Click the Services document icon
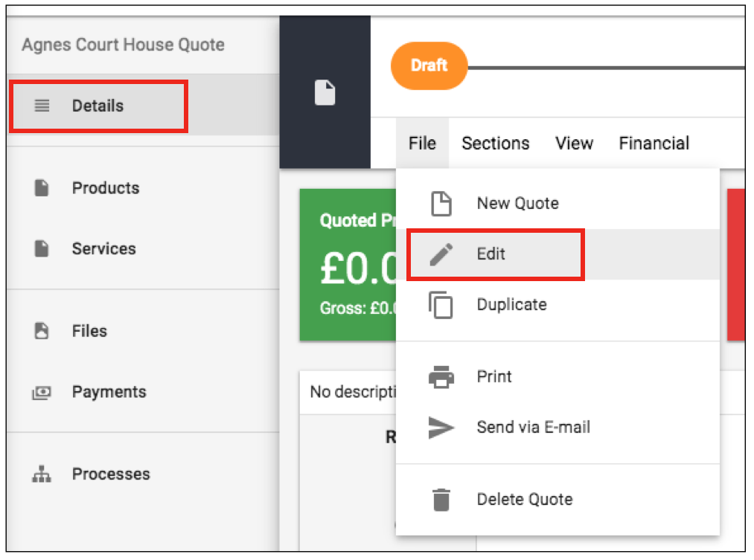This screenshot has height=560, width=754. 42,249
